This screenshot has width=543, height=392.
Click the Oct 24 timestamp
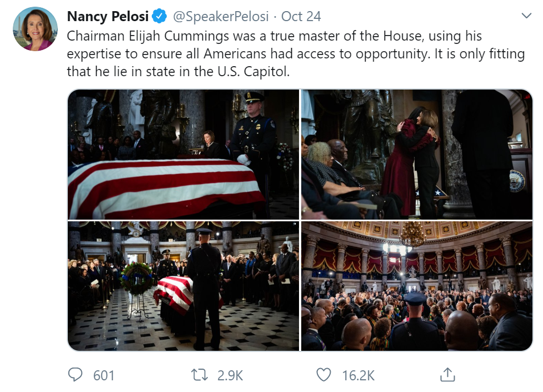tap(301, 17)
